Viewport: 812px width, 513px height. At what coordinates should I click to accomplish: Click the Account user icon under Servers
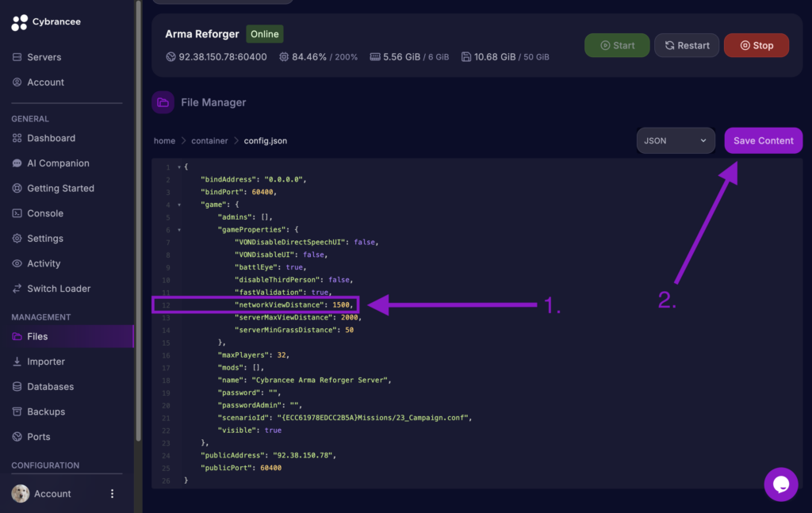[x=17, y=82]
